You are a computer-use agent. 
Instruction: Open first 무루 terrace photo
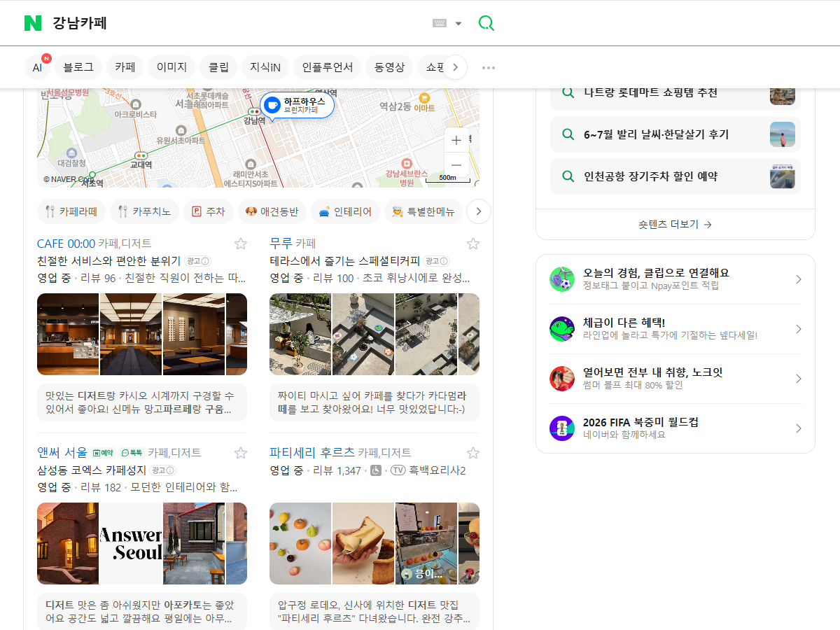tap(300, 335)
